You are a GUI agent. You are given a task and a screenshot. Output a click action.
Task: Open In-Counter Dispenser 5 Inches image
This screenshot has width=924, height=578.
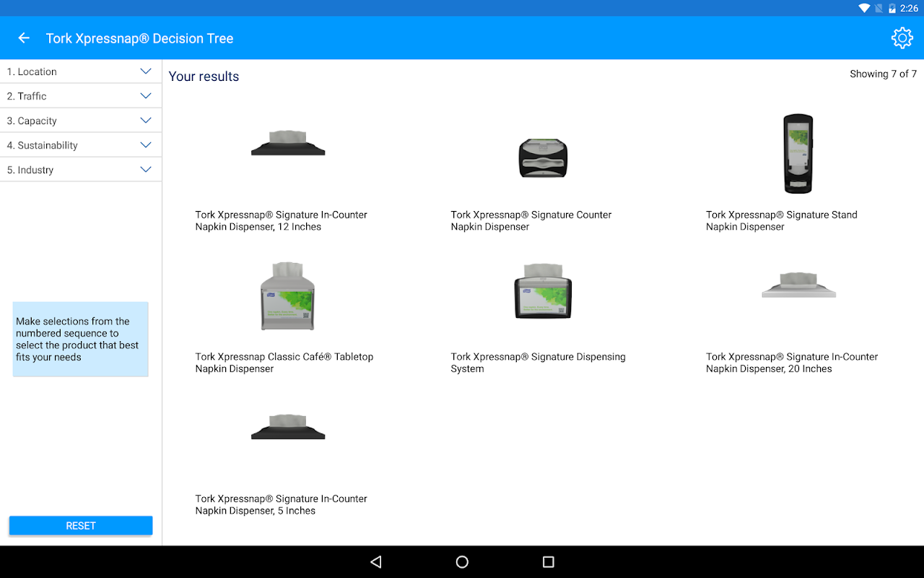pos(288,427)
